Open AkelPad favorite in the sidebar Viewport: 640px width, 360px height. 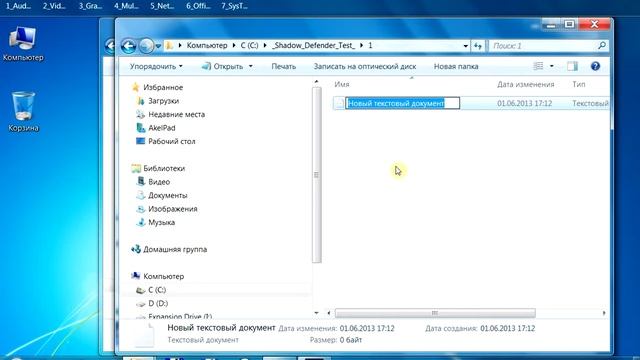click(x=162, y=128)
